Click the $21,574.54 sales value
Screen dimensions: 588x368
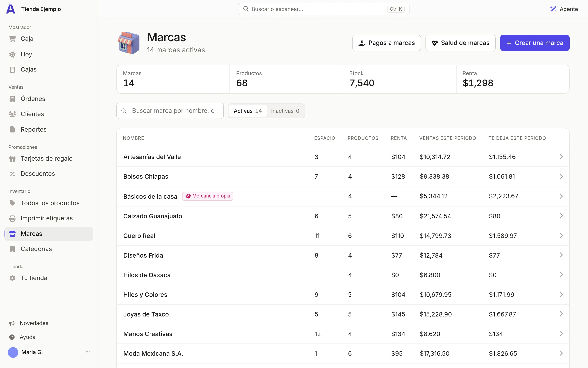[x=435, y=216]
